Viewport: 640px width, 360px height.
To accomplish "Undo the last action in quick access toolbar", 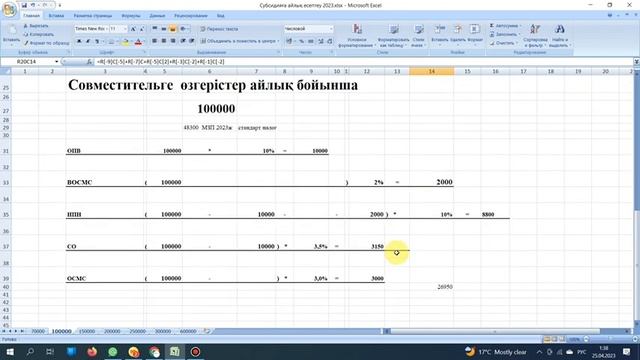I will [x=33, y=5].
